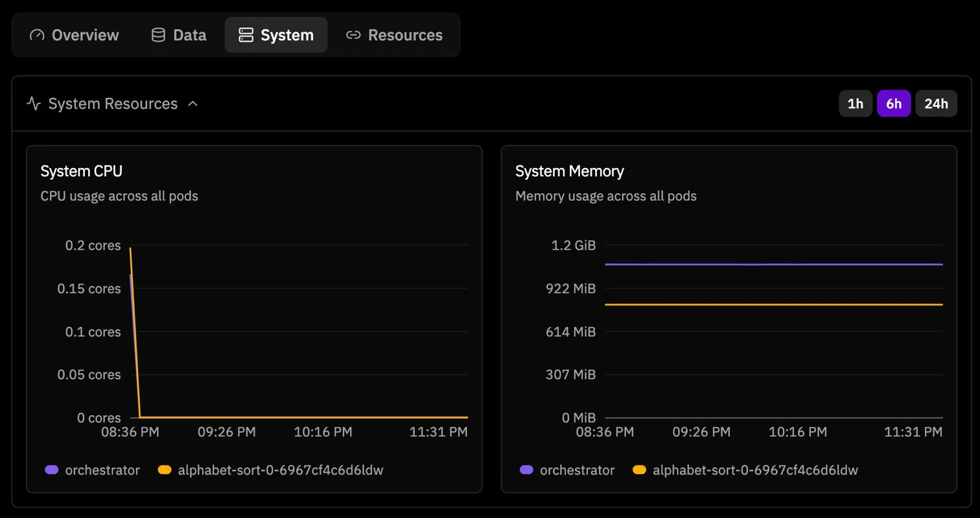
Task: Click the System server icon
Action: point(246,35)
